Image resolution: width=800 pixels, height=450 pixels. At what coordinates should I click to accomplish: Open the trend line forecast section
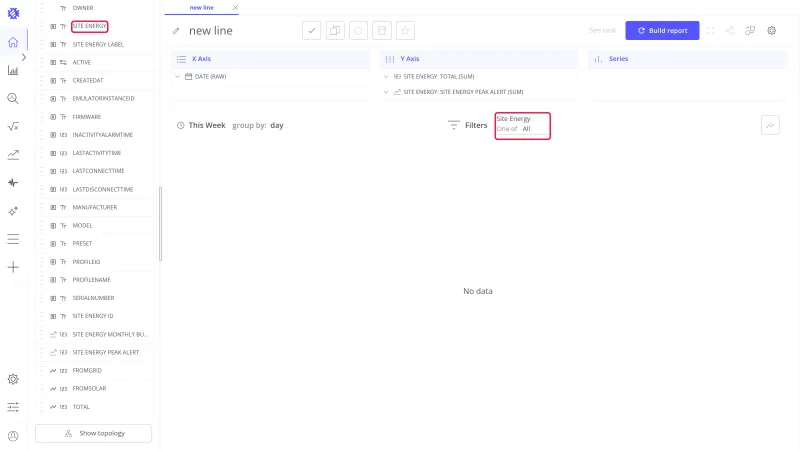point(13,155)
